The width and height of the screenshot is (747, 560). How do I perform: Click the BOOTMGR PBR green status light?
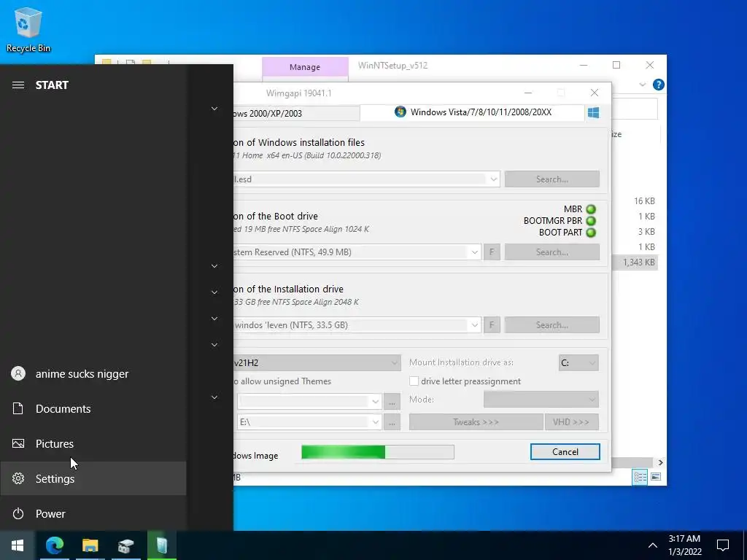(591, 221)
